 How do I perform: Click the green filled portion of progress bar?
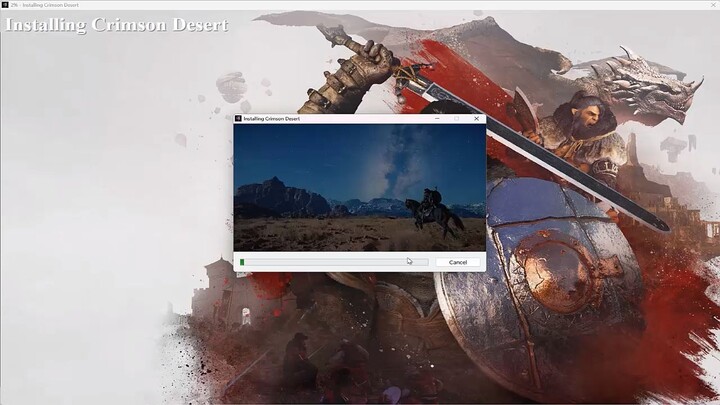tap(242, 262)
